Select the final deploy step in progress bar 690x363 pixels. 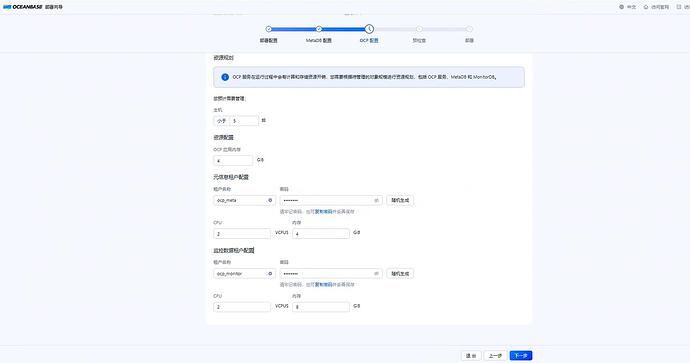click(x=470, y=29)
